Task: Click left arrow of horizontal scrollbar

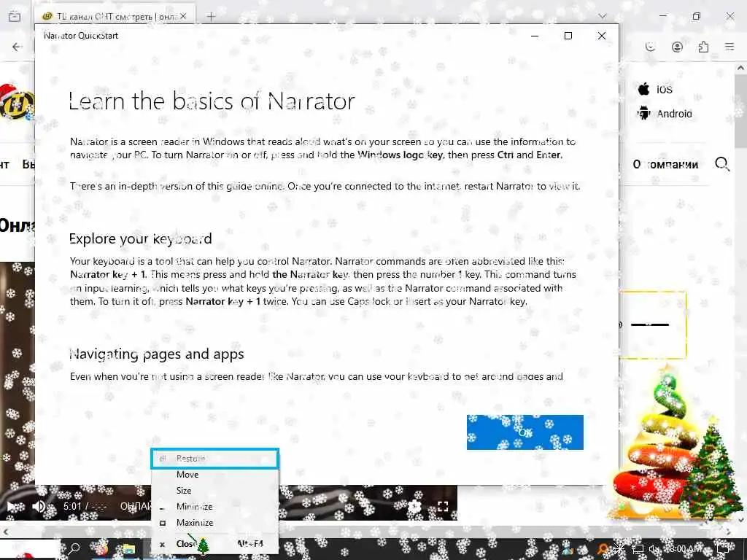Action: (x=5, y=531)
